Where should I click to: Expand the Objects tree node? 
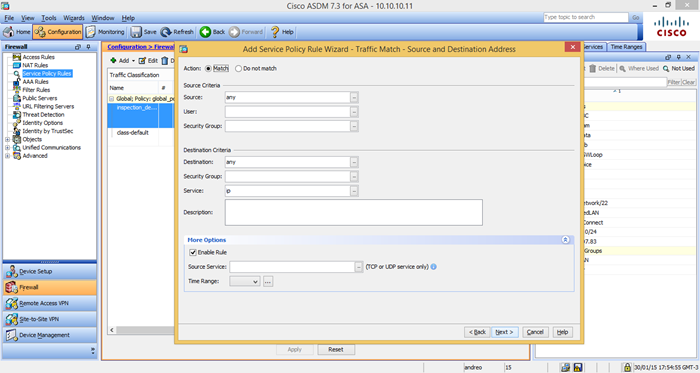coord(7,139)
